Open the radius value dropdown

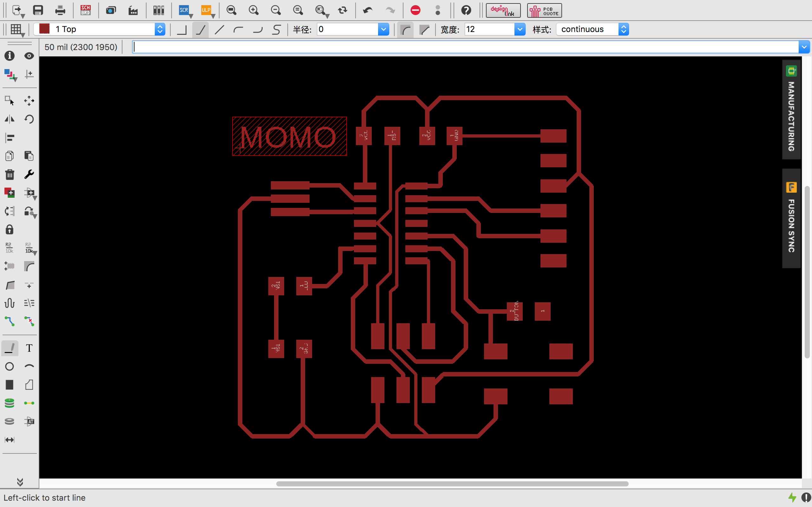(383, 29)
